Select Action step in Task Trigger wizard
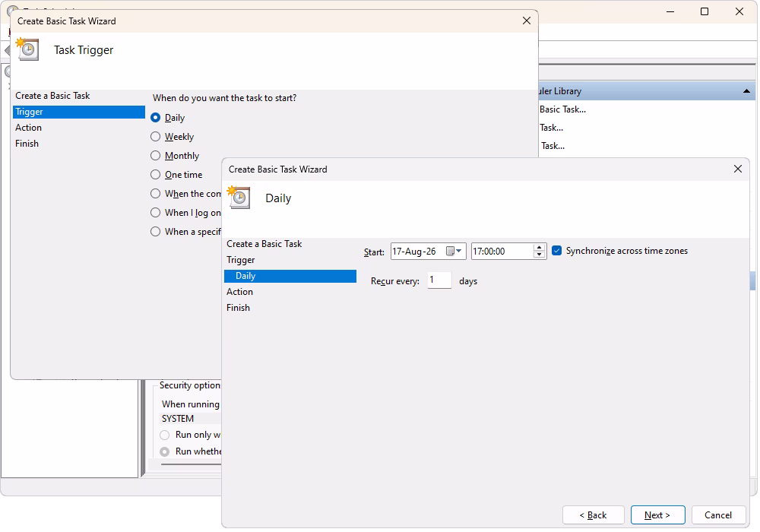This screenshot has width=760, height=532. (29, 128)
